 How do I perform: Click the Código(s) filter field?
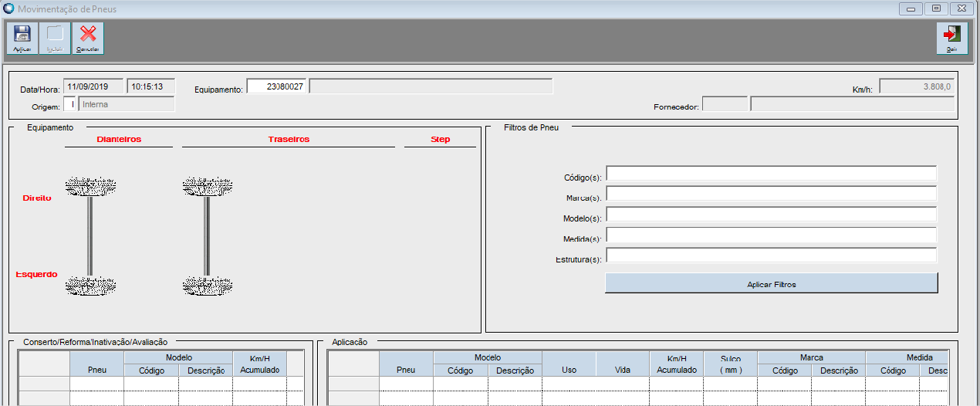[x=771, y=173]
